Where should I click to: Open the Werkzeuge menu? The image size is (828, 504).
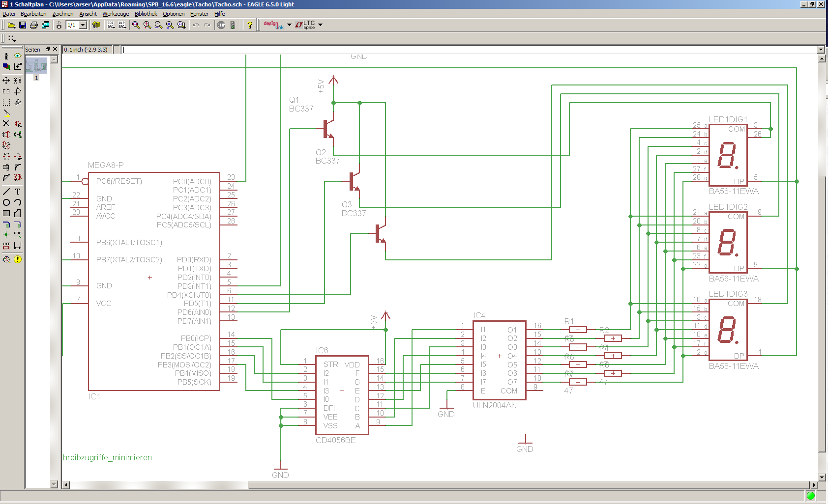point(116,14)
